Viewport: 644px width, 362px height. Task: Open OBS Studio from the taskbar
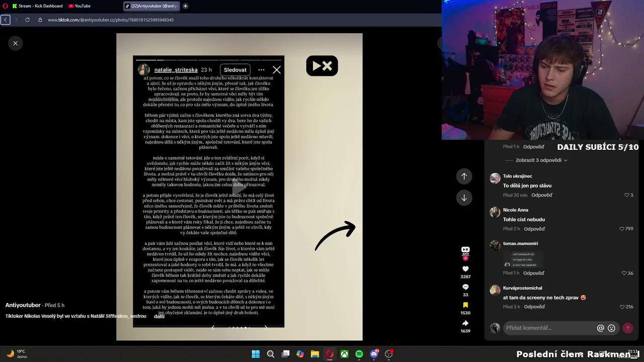pyautogui.click(x=389, y=354)
